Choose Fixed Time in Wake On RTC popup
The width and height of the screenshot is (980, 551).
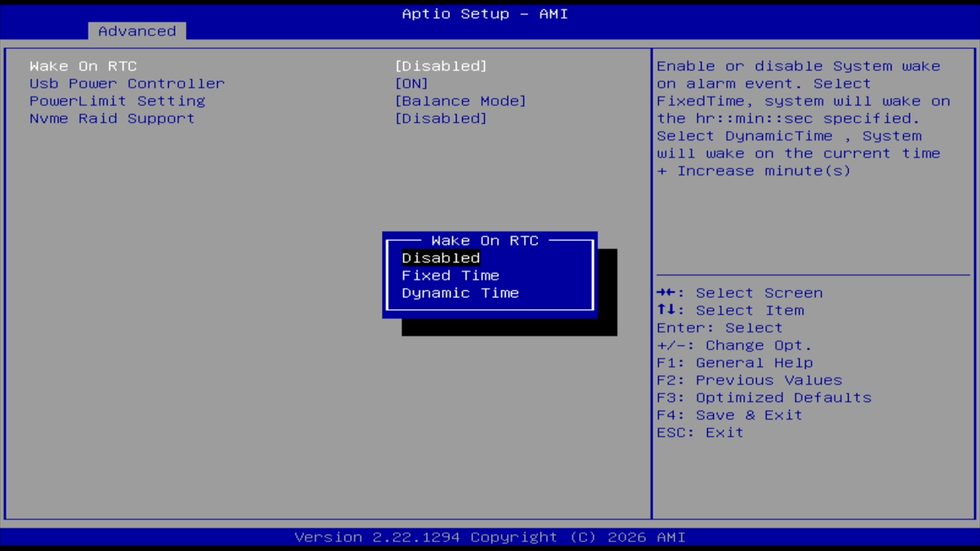pos(450,275)
